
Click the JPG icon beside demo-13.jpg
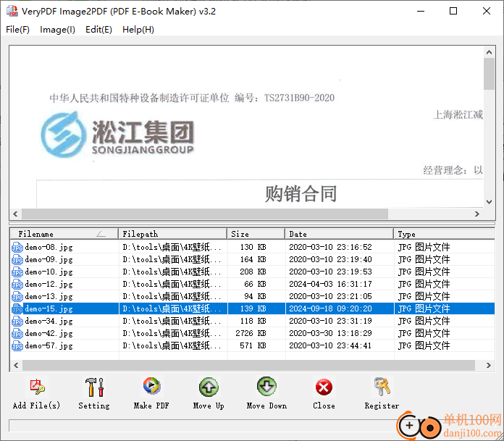point(17,296)
